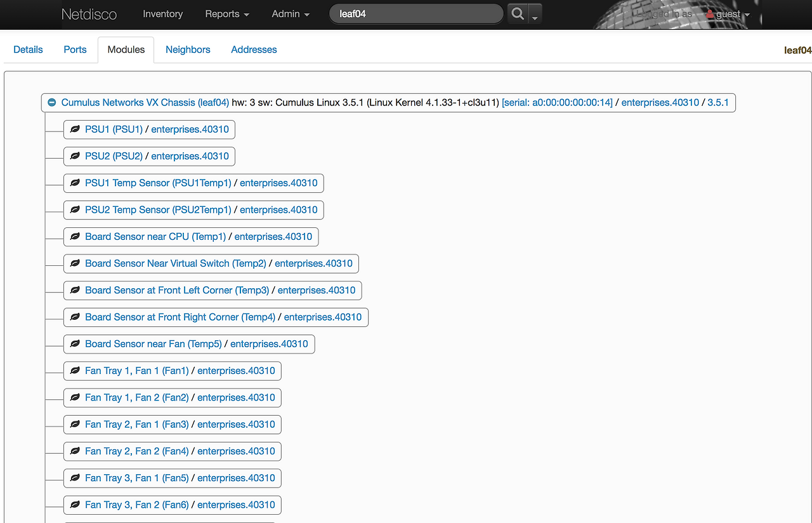Viewport: 812px width, 523px height.
Task: Switch to the Details tab
Action: click(28, 50)
